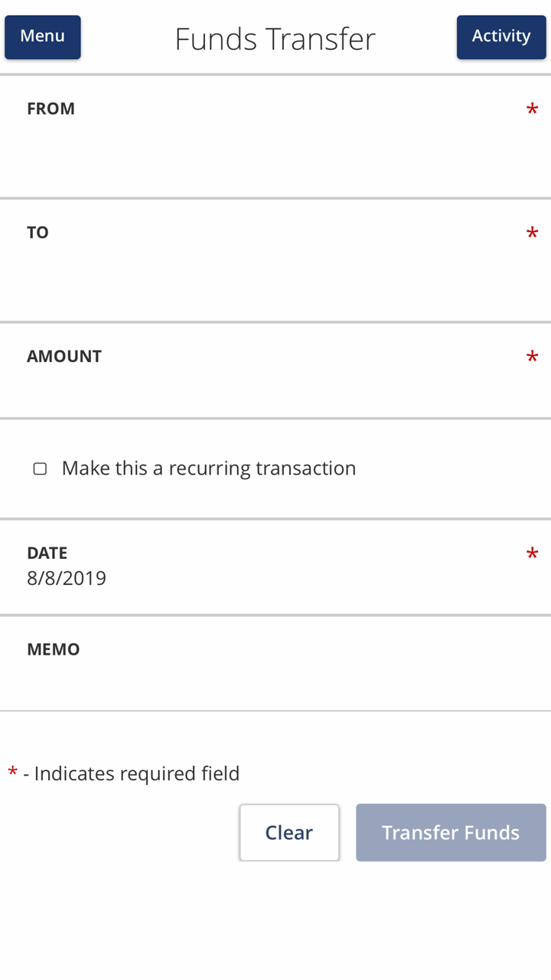This screenshot has height=980, width=551.
Task: Focus the MEMO text field
Action: pyautogui.click(x=275, y=679)
